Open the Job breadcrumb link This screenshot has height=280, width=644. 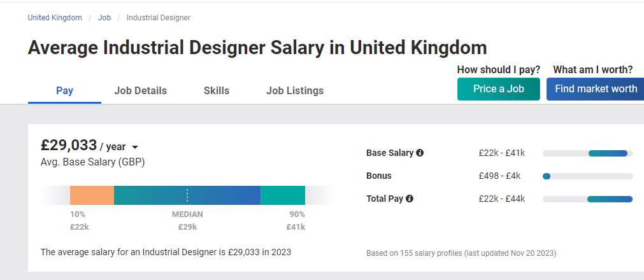coord(104,18)
